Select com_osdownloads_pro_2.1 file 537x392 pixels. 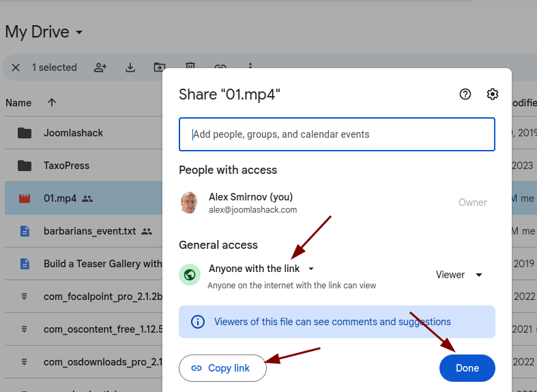point(103,362)
